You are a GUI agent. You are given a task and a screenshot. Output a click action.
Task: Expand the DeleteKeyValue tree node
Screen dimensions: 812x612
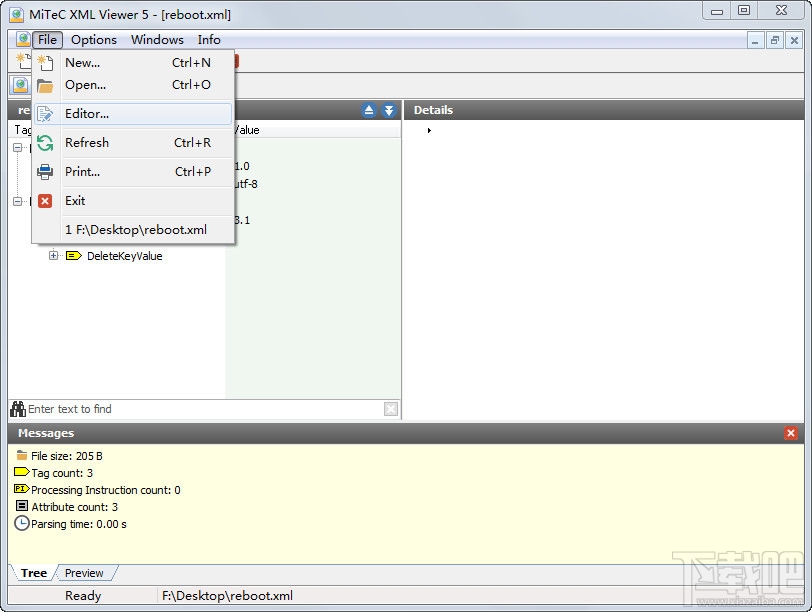tap(53, 256)
